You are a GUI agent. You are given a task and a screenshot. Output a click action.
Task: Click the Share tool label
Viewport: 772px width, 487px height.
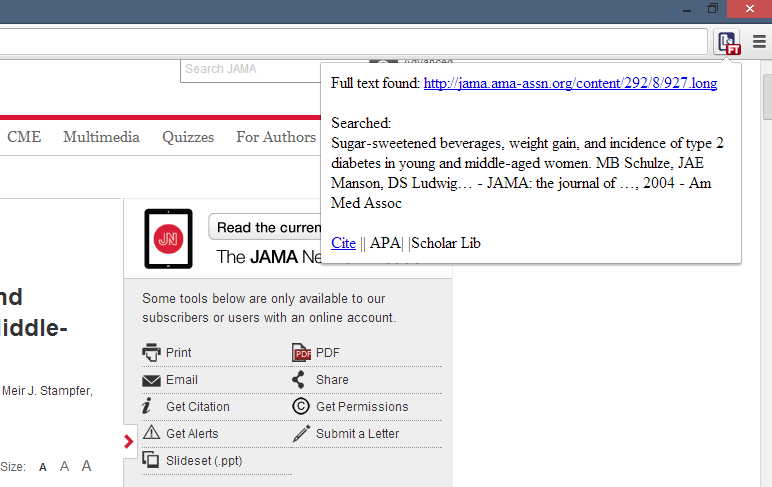coord(332,380)
